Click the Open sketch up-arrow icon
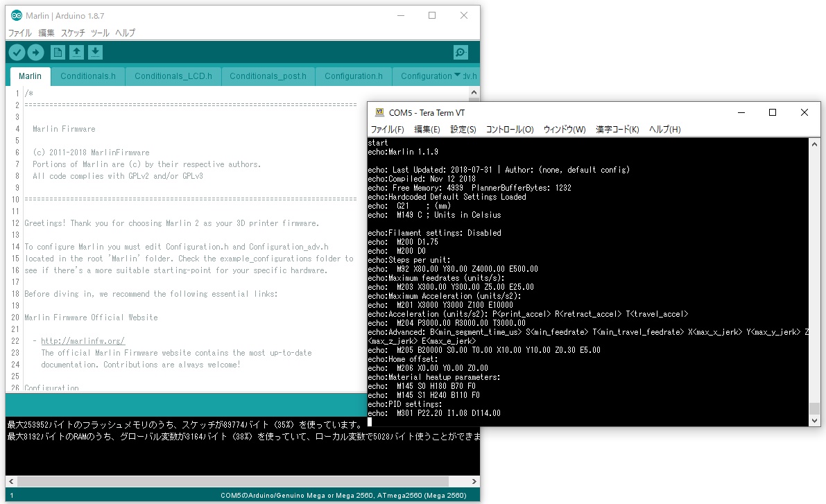 tap(76, 52)
